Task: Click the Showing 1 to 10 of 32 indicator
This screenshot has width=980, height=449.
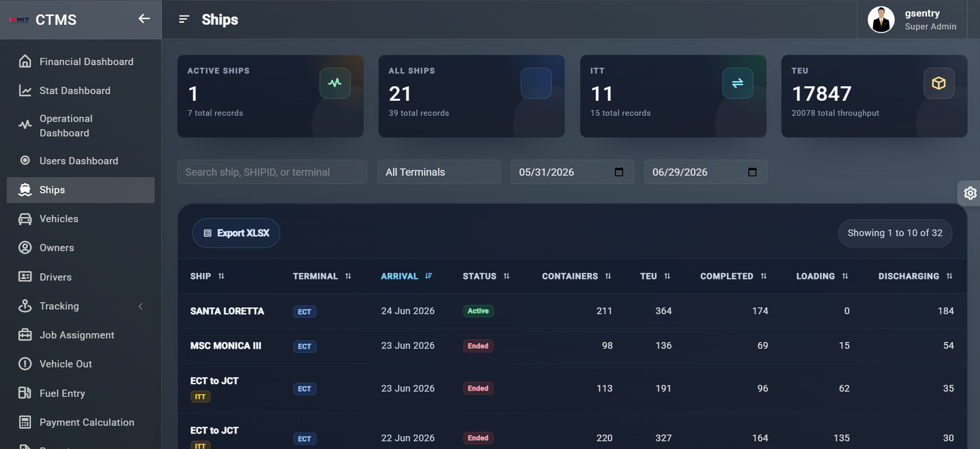Action: (895, 233)
